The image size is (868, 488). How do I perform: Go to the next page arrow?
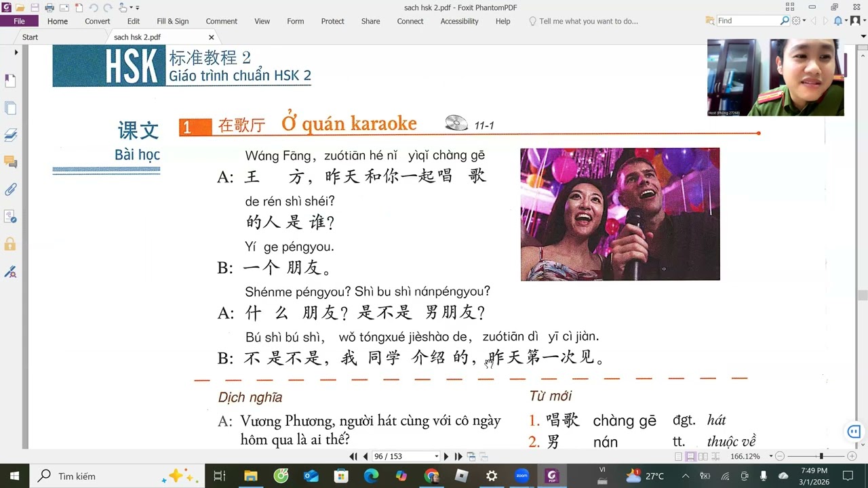coord(446,457)
